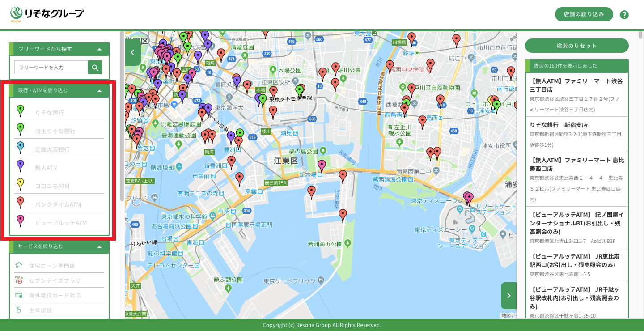Open JR千駄ヶ谷駅改札内 ATM result
The width and height of the screenshot is (644, 331).
coord(577,301)
